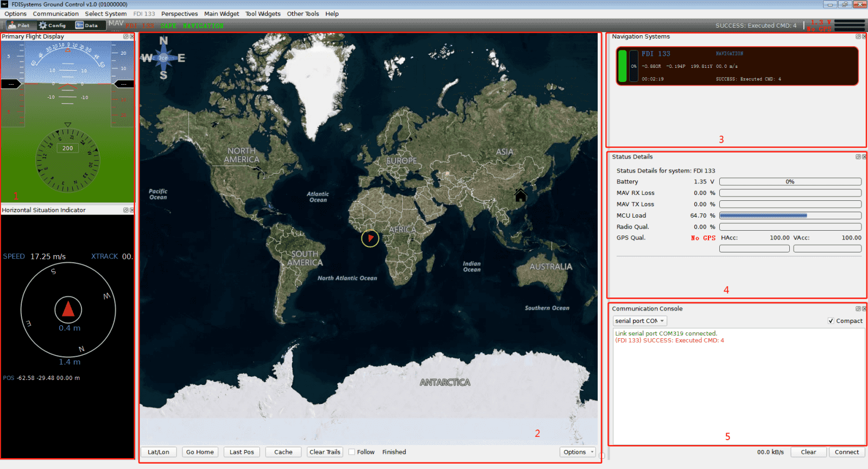Uncheck the Compact checkbox
Screen dimensions: 868x469
pyautogui.click(x=831, y=321)
